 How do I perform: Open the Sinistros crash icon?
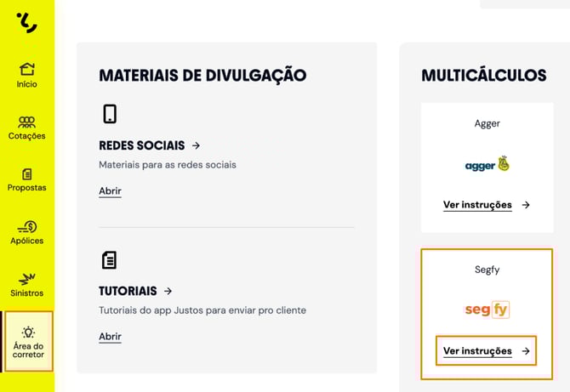27,279
